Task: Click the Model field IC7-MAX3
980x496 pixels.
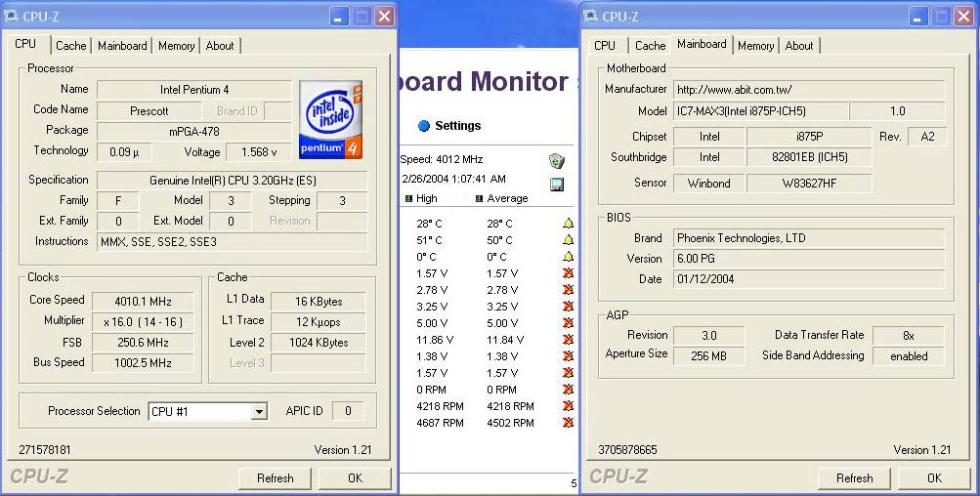Action: [760, 111]
